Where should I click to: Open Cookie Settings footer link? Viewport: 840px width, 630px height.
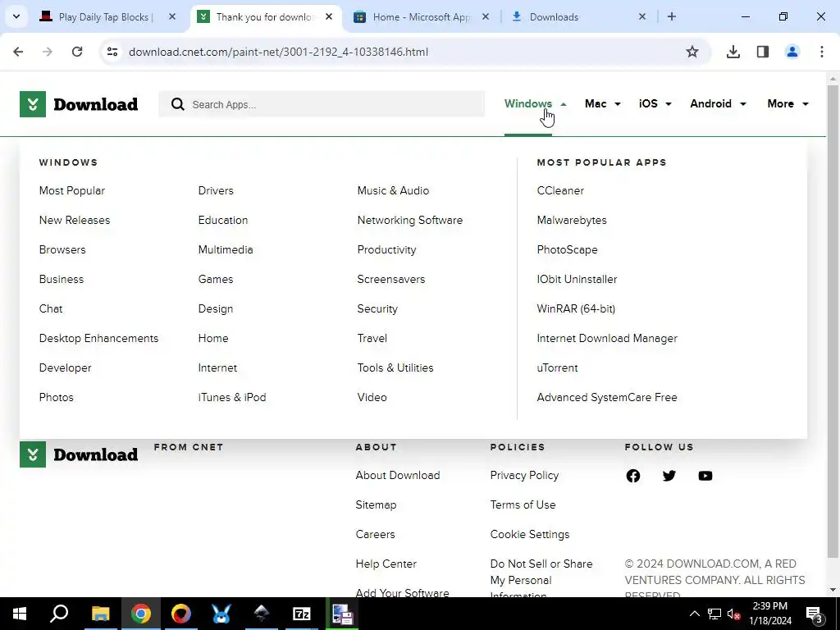[x=530, y=534]
